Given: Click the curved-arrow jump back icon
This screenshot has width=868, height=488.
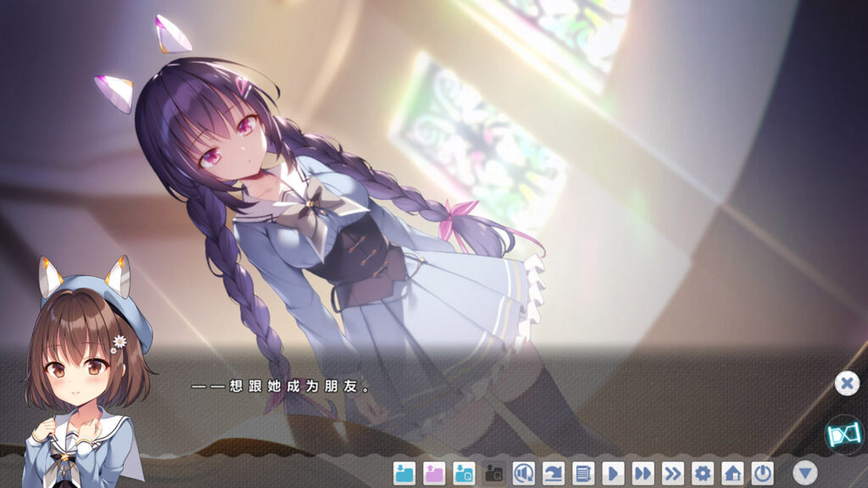Looking at the screenshot, I should [554, 473].
